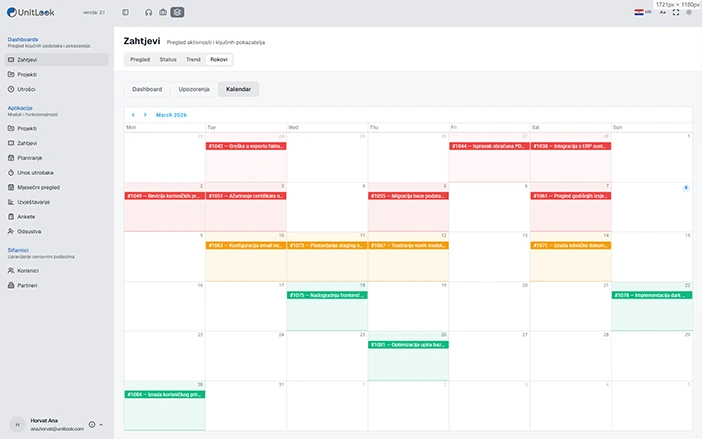Click the date 31 calendar cell

coord(246,406)
